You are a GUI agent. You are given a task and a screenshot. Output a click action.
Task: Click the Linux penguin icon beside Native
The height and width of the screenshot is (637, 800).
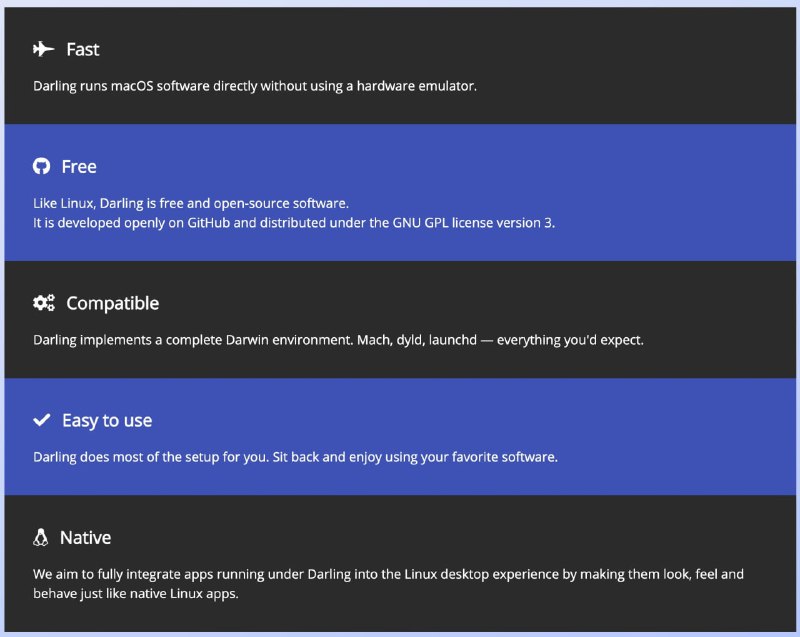[40, 537]
